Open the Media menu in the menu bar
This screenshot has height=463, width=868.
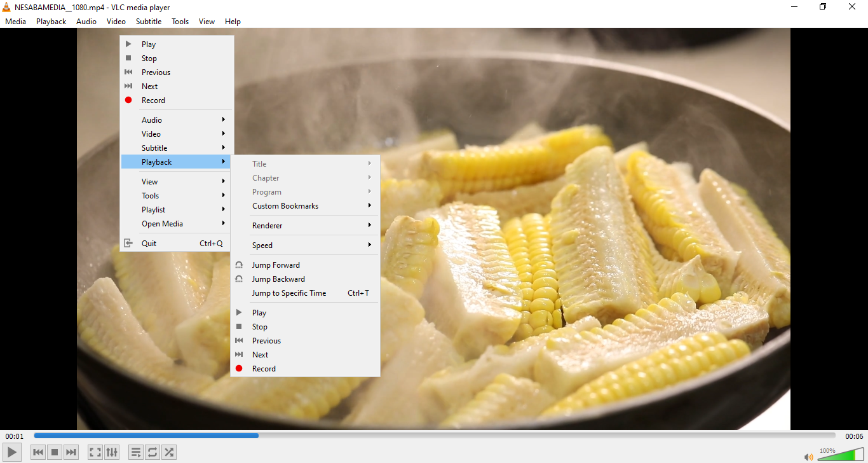15,21
